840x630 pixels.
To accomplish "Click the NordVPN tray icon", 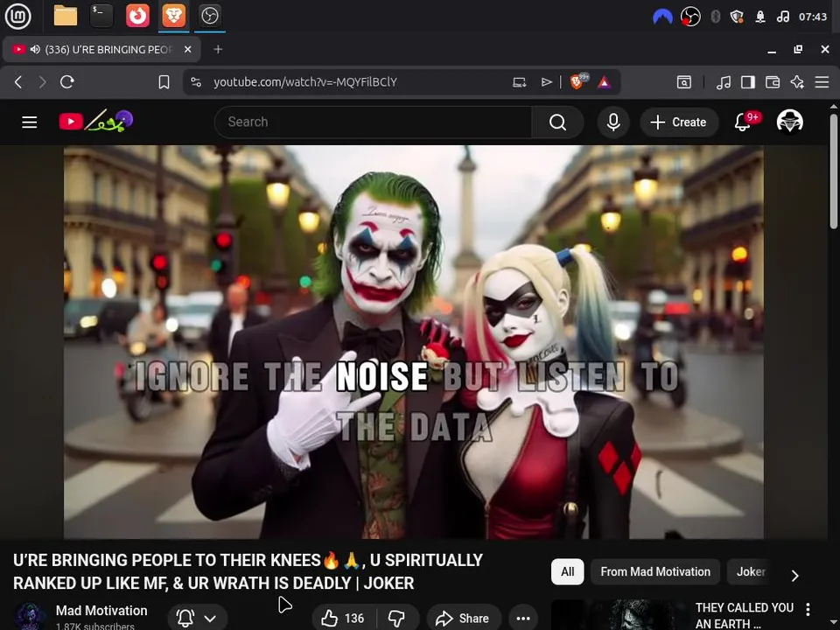I will (x=662, y=17).
